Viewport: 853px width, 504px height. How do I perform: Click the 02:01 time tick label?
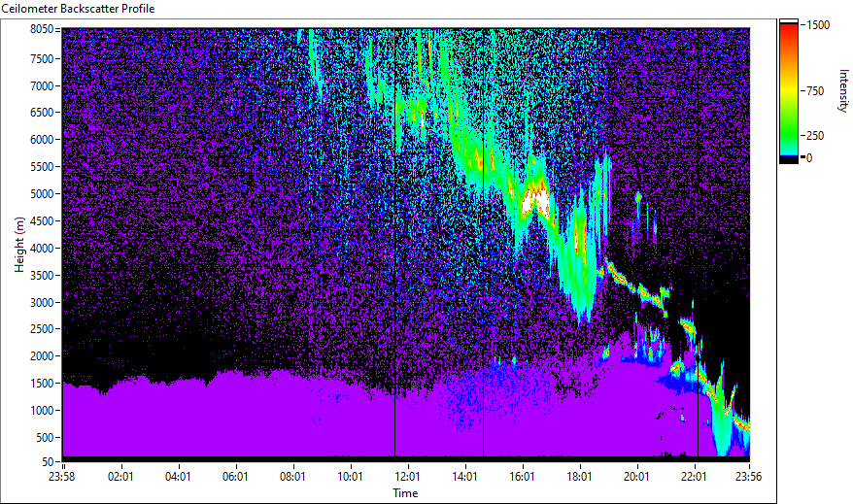[120, 477]
